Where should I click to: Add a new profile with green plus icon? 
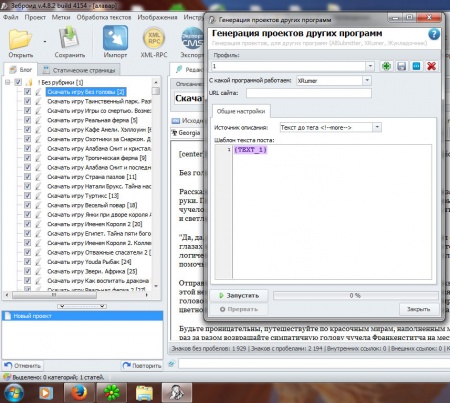(x=386, y=66)
